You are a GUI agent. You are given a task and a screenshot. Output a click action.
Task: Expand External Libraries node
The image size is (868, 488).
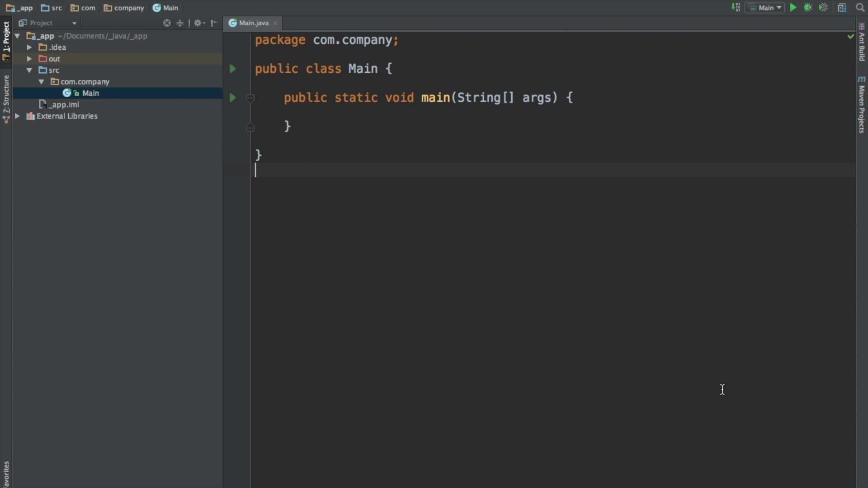point(17,116)
